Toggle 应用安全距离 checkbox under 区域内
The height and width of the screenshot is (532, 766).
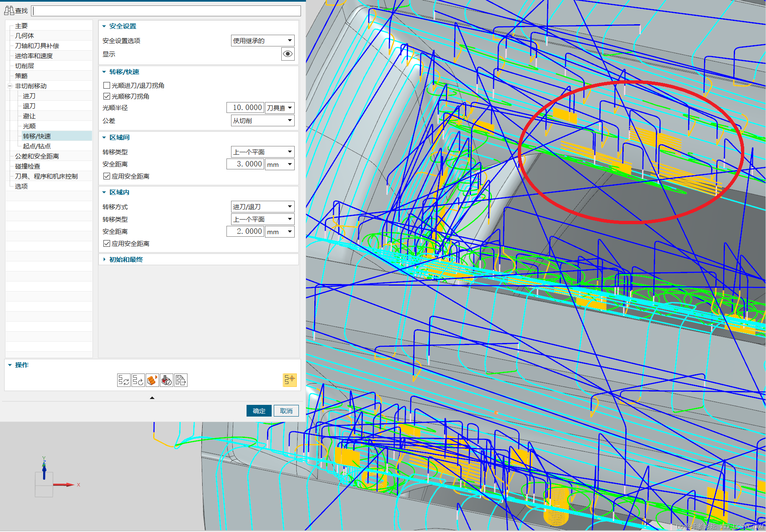(x=107, y=243)
